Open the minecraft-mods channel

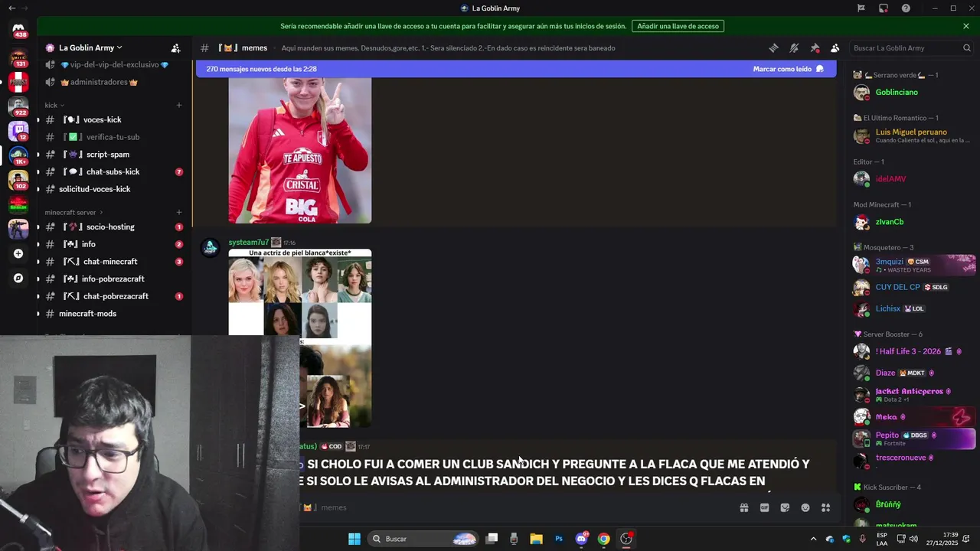click(114, 314)
